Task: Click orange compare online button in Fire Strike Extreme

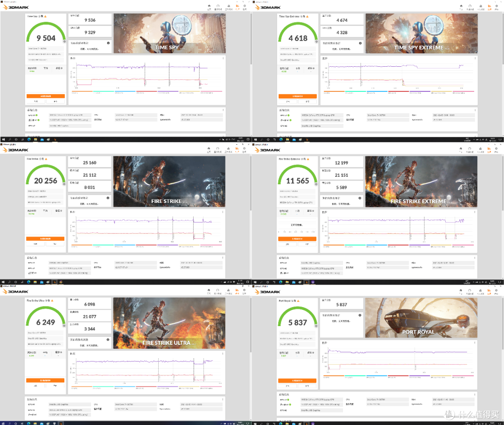Action: tap(297, 239)
